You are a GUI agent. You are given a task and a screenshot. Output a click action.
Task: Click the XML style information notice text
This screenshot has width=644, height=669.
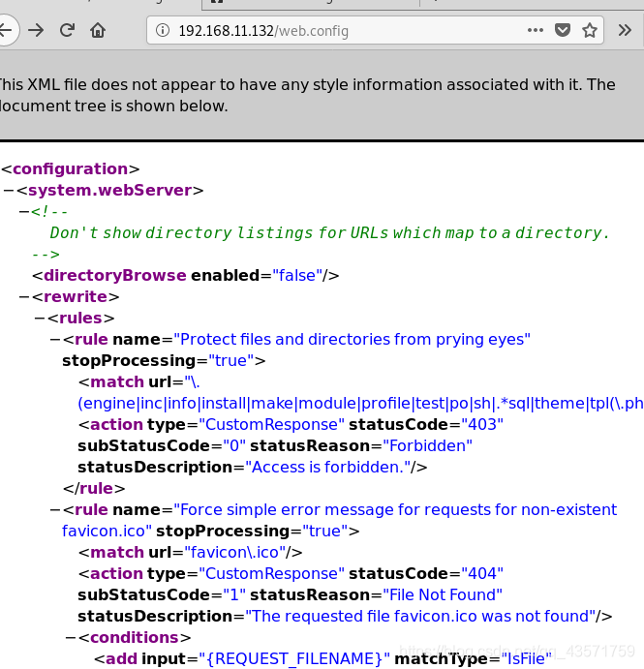307,95
